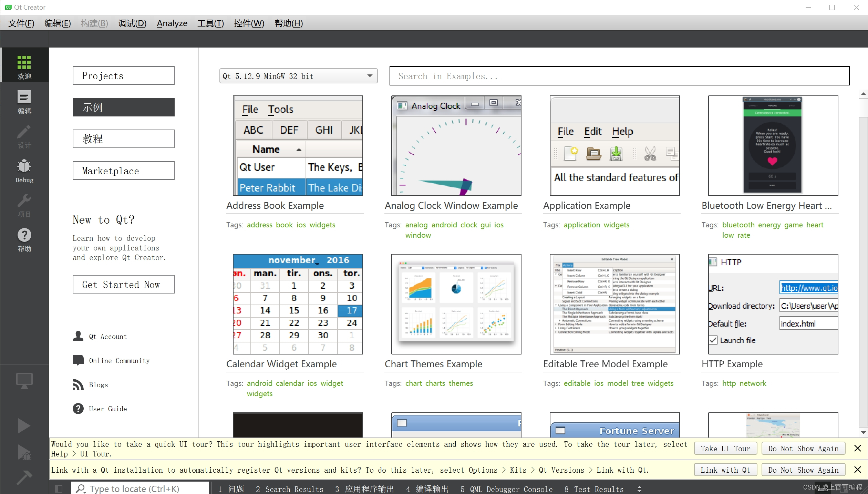The width and height of the screenshot is (868, 494).
Task: Open the 教程 (Tutorials) page
Action: tap(124, 139)
